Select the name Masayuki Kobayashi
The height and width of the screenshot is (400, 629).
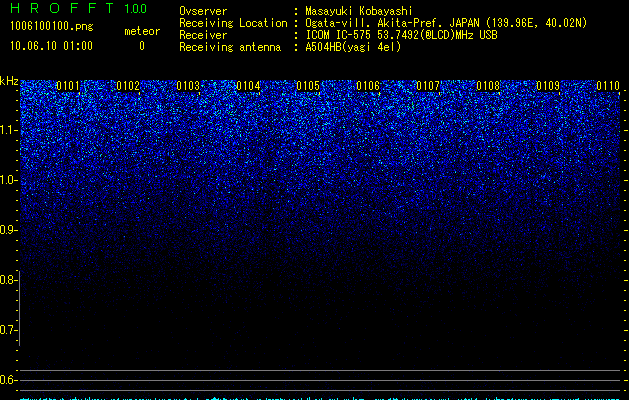coord(359,11)
